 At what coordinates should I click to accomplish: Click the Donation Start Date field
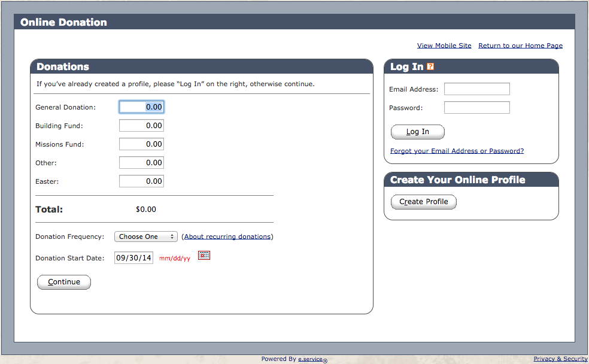[x=133, y=257]
